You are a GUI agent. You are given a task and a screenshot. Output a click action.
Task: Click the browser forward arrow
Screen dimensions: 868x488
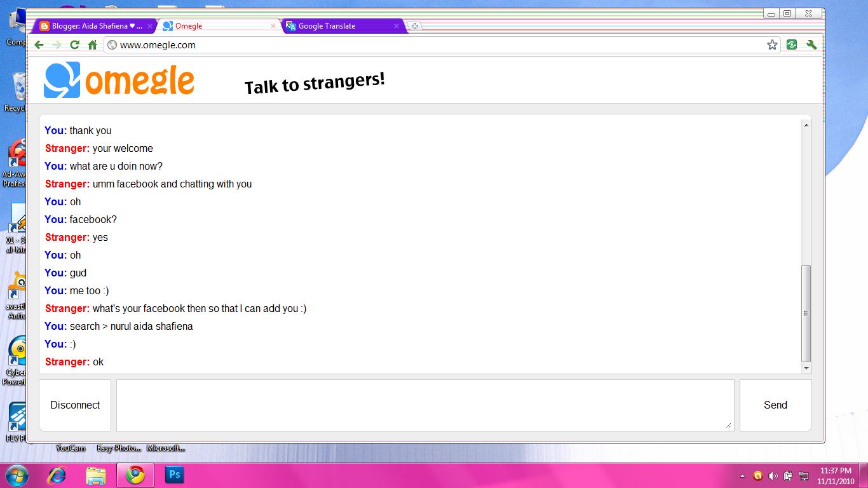tap(57, 44)
